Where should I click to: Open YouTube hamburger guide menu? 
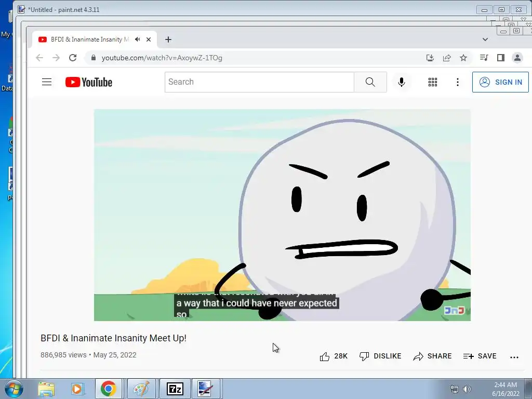(x=47, y=82)
